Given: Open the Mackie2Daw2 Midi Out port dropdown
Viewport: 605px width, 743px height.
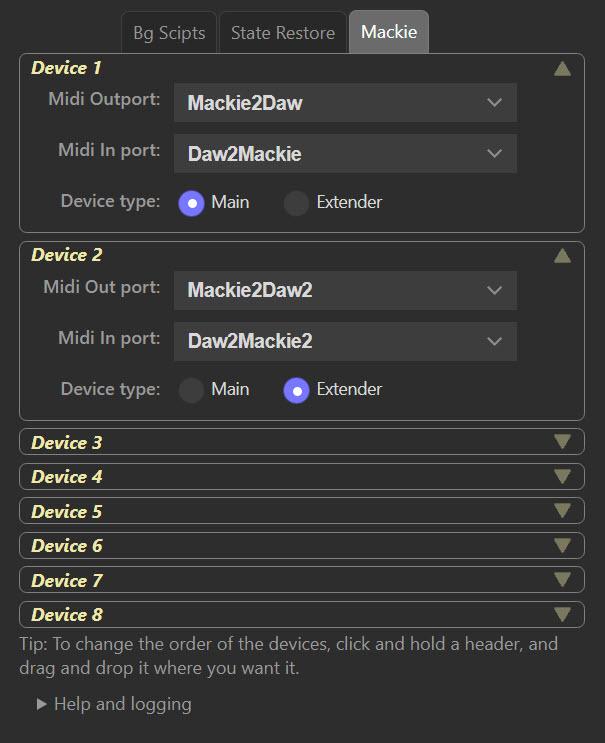Looking at the screenshot, I should [x=345, y=290].
